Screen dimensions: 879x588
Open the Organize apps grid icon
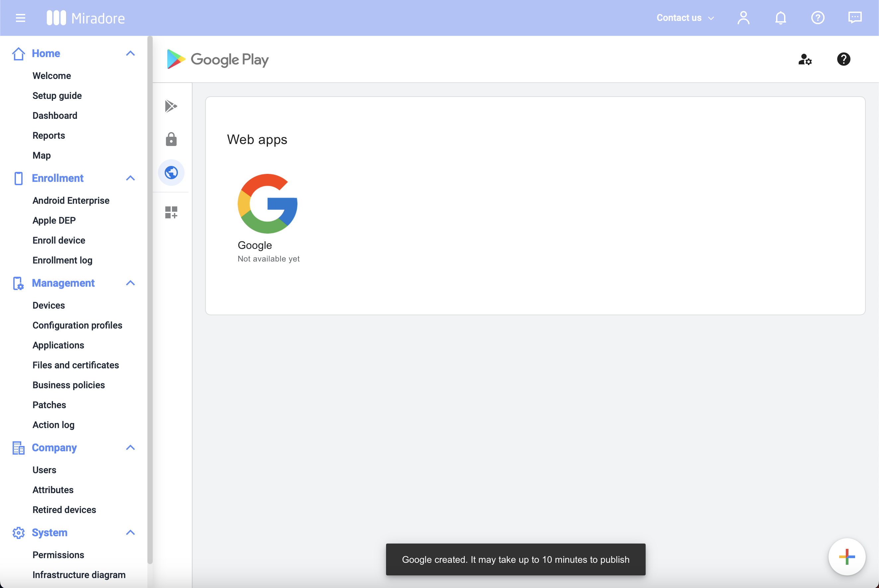point(171,212)
